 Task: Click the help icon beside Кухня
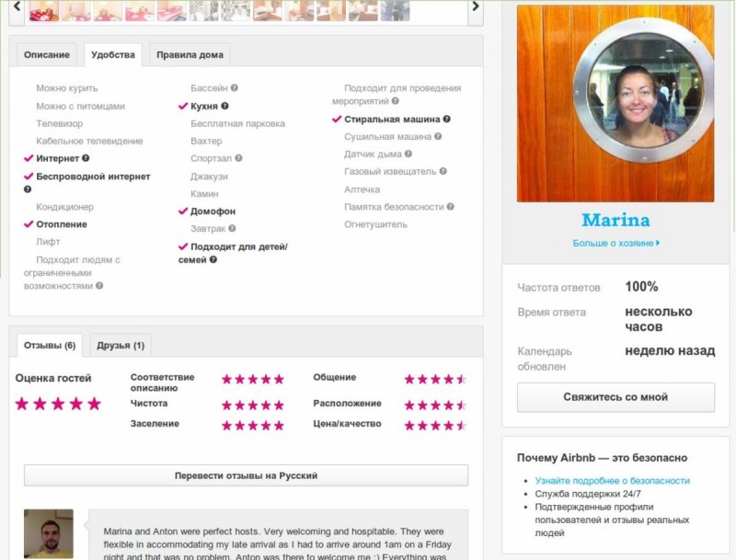(x=224, y=106)
